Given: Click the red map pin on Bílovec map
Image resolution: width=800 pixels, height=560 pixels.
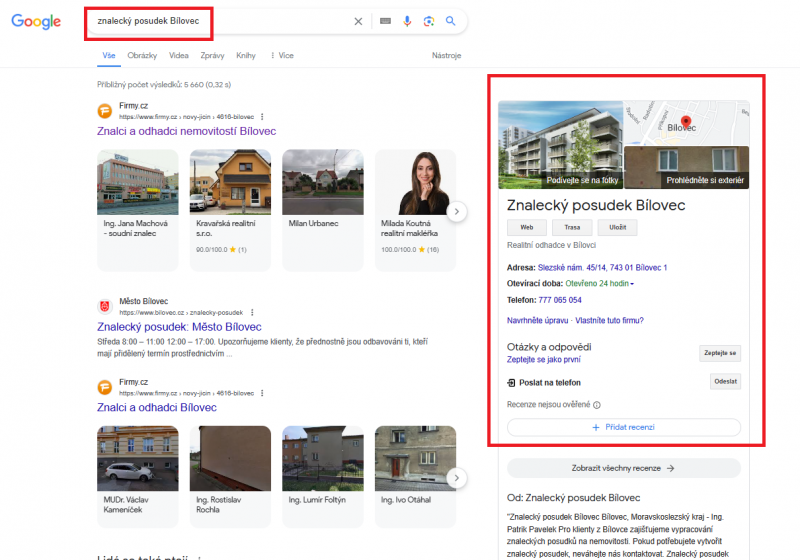Looking at the screenshot, I should (686, 121).
